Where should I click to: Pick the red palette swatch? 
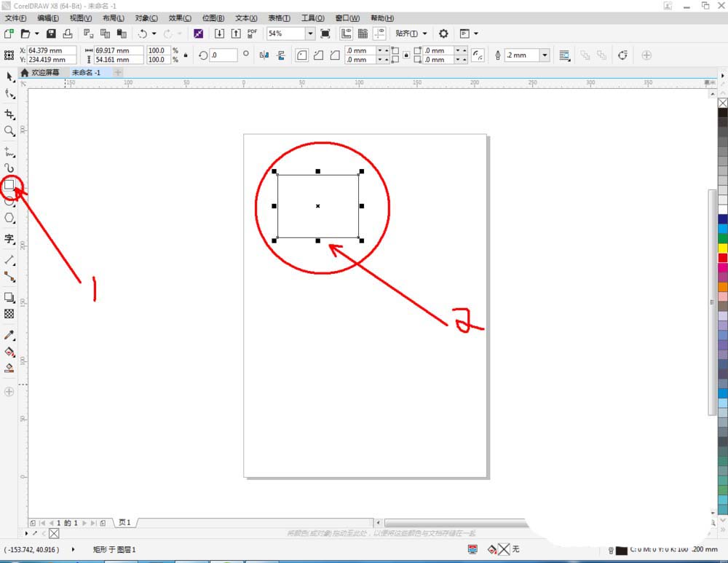(x=722, y=258)
